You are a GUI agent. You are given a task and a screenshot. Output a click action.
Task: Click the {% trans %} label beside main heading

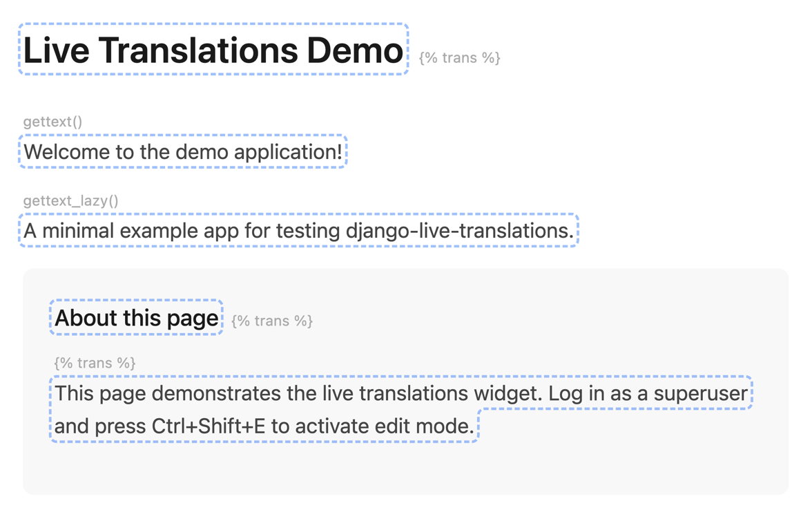coord(459,58)
